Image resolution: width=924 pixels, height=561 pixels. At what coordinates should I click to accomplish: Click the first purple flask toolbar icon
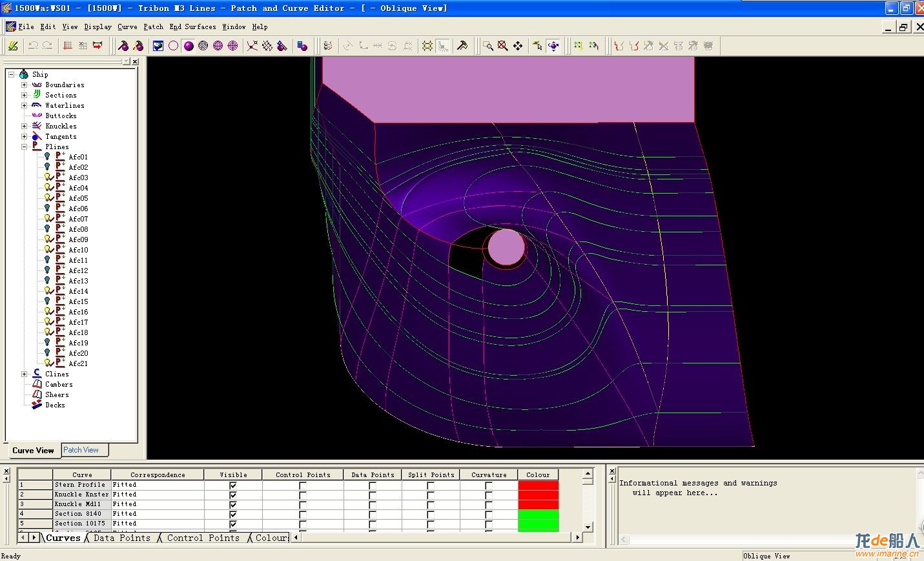point(123,46)
